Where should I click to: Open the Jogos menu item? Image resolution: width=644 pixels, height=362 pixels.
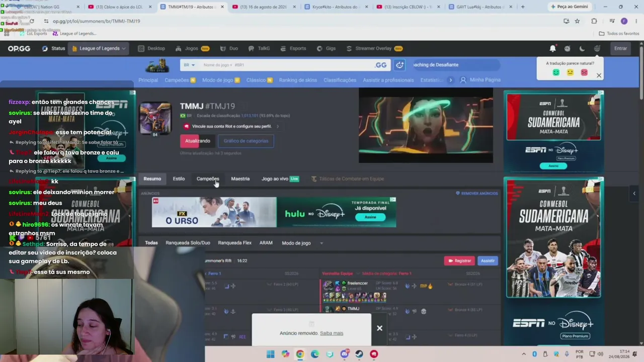point(192,48)
